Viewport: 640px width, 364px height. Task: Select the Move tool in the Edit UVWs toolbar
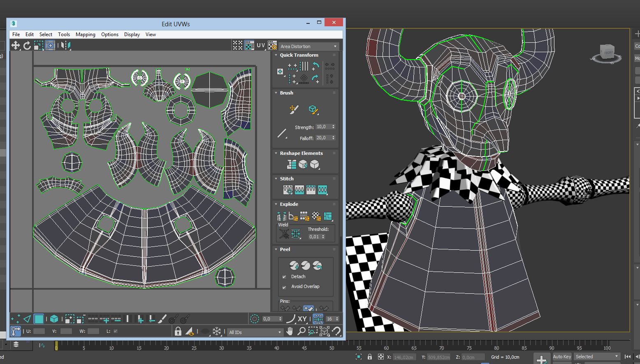(16, 46)
